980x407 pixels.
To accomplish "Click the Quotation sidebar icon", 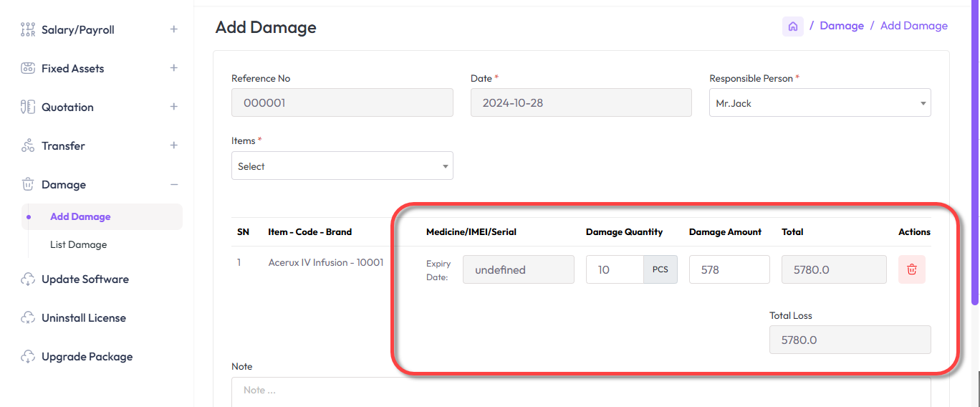I will pos(28,107).
